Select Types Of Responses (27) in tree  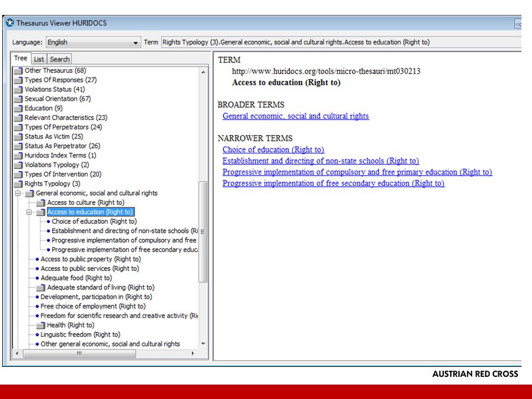(60, 80)
